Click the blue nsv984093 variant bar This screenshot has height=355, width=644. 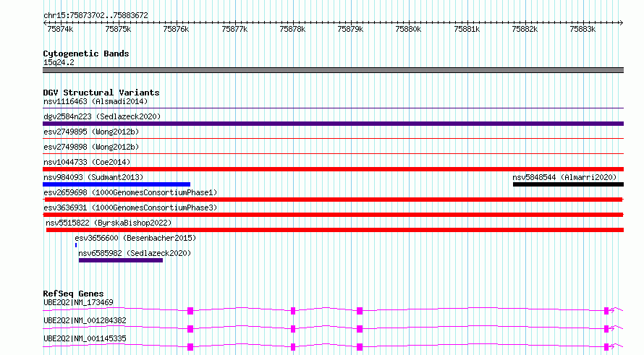116,184
